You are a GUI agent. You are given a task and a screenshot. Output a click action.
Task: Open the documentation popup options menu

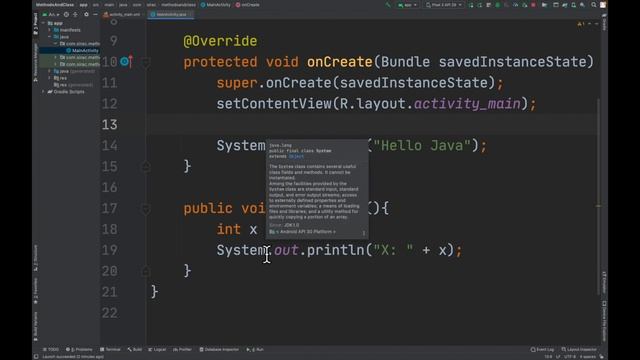coord(364,233)
